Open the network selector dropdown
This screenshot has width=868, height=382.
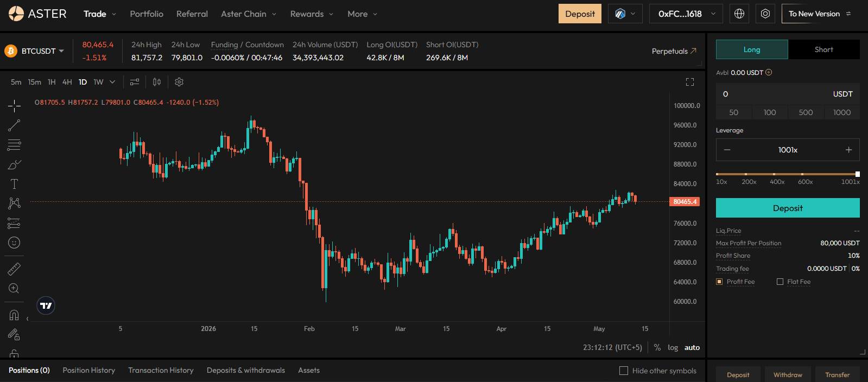tap(625, 14)
